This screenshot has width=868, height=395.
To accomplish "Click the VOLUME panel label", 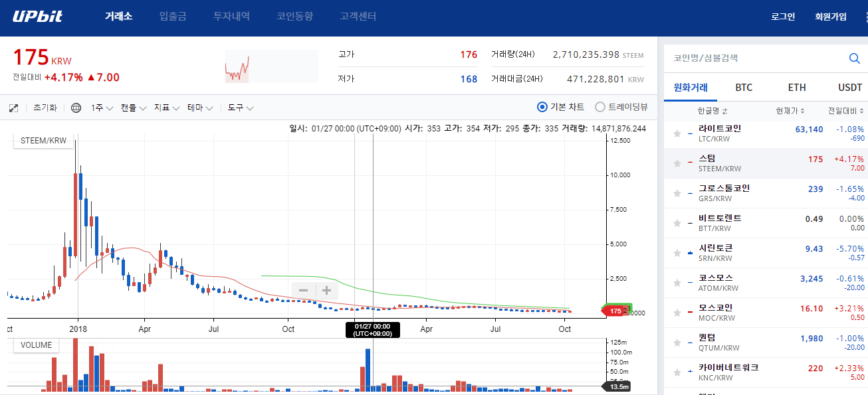I will (x=36, y=345).
